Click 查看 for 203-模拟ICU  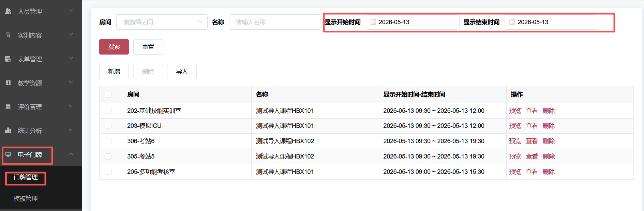(532, 126)
